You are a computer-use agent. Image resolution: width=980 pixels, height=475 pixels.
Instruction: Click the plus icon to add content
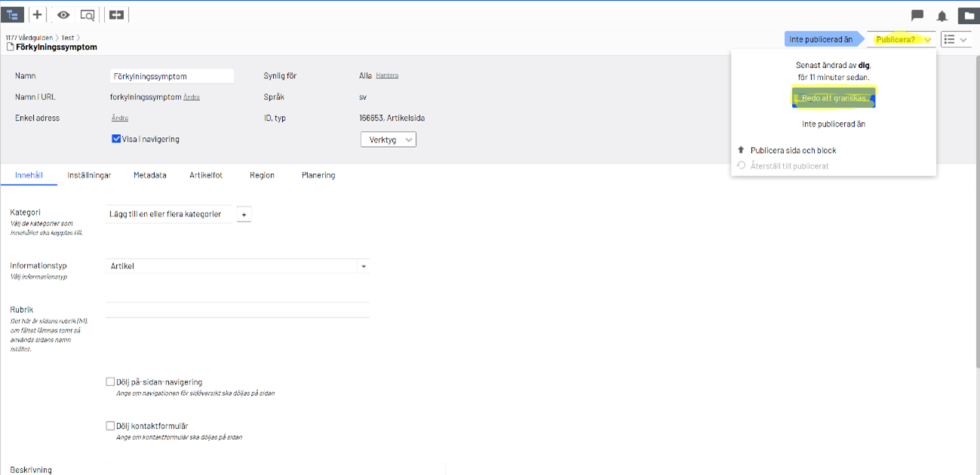(x=37, y=14)
